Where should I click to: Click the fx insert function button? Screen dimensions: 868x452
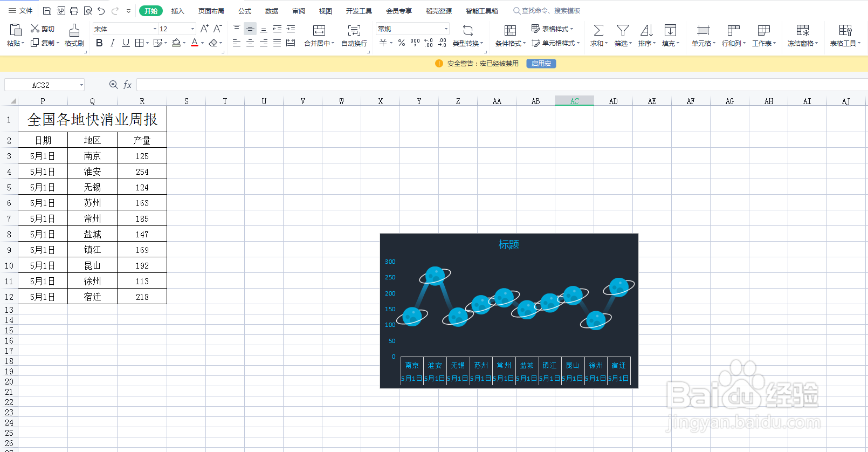pyautogui.click(x=128, y=85)
